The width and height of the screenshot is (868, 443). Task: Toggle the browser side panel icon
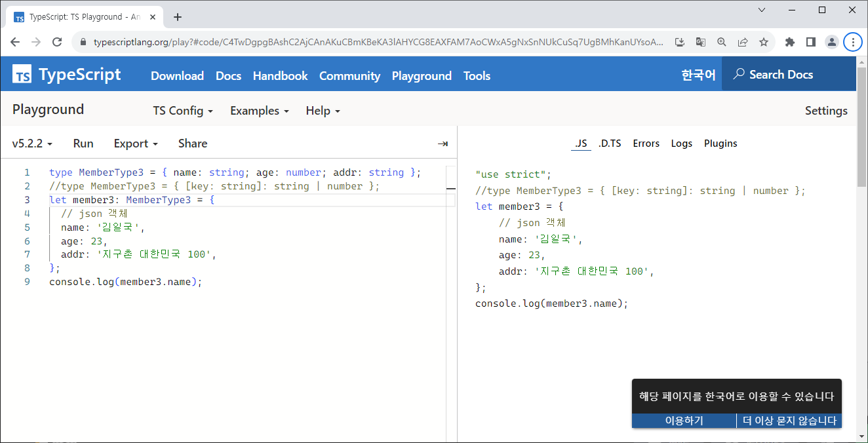811,42
